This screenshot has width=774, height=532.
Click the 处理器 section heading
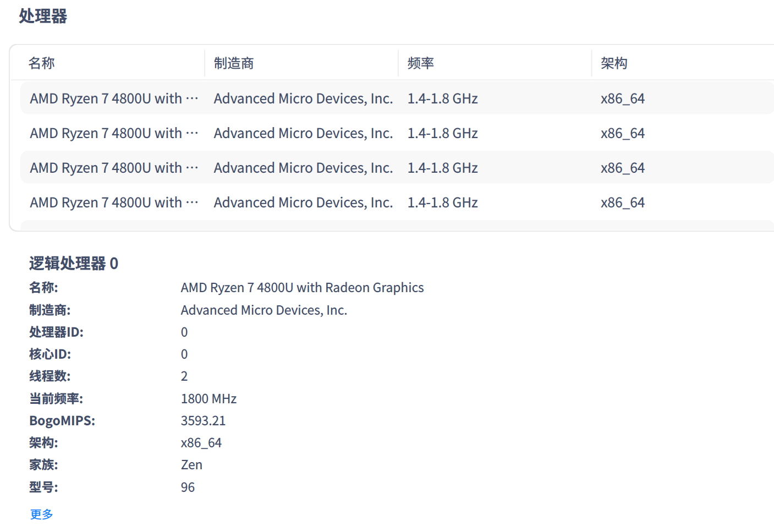(x=43, y=17)
